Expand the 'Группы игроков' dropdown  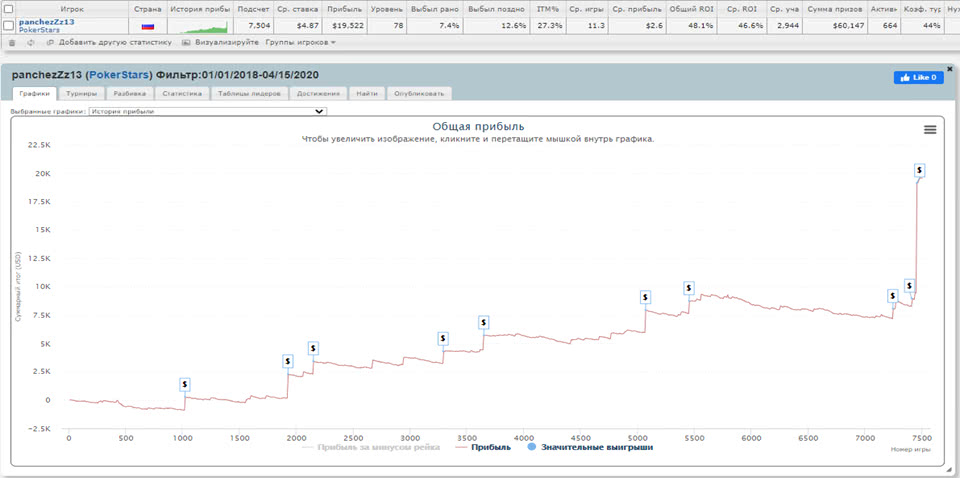(x=300, y=43)
